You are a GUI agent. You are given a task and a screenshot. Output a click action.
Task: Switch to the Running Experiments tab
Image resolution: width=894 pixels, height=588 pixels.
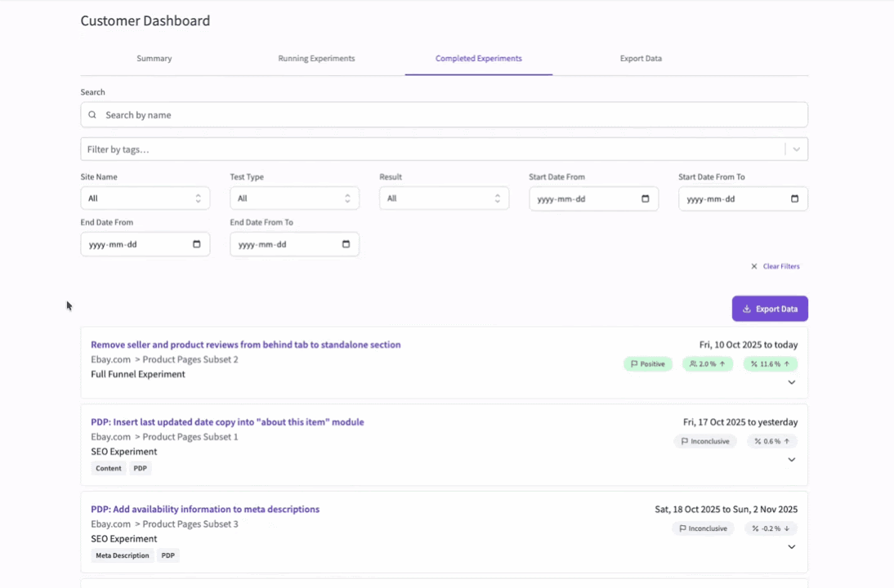(x=316, y=59)
